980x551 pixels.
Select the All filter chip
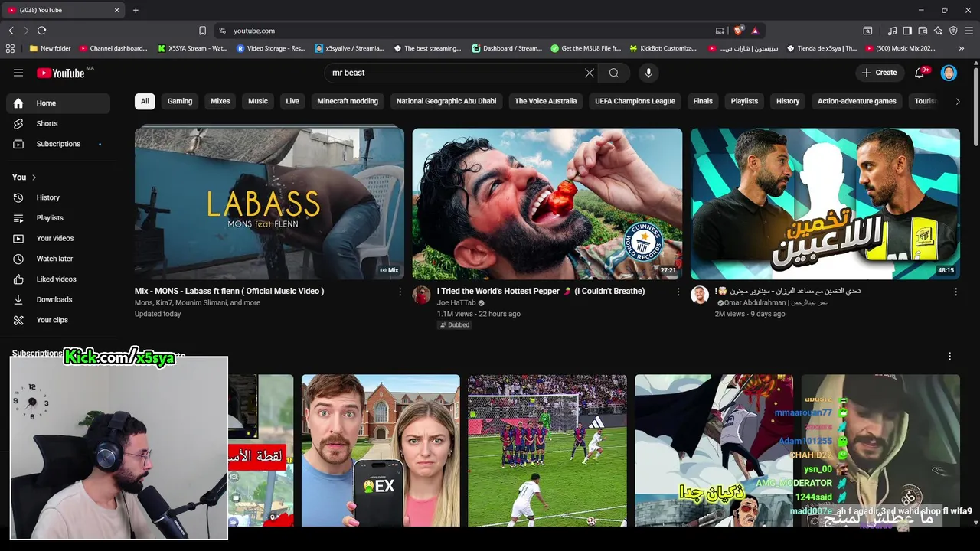pos(145,101)
